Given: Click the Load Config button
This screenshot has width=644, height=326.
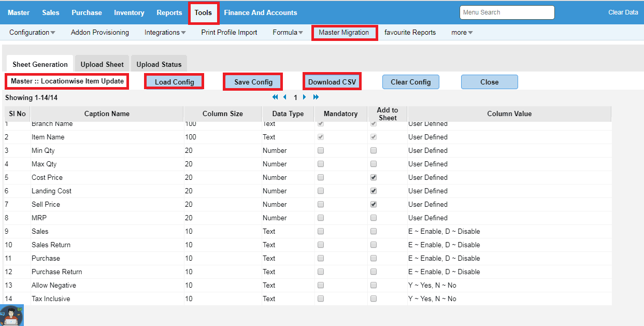Looking at the screenshot, I should (175, 82).
